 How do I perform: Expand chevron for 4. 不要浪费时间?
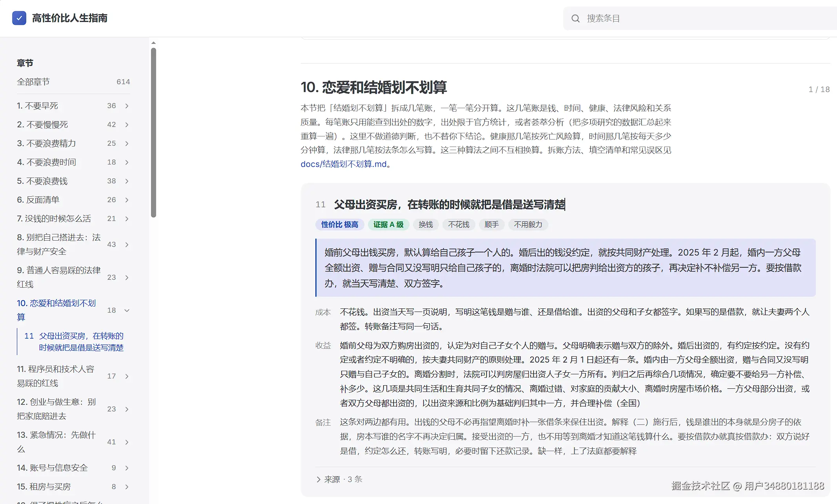point(127,162)
